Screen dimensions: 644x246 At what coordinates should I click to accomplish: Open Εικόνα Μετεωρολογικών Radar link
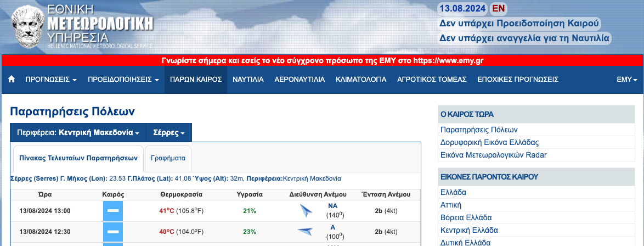pos(493,155)
